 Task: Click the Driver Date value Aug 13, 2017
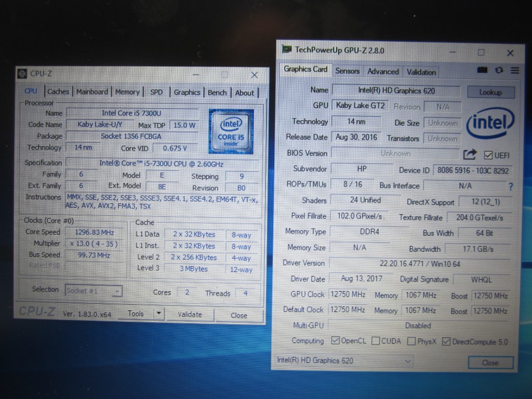pos(362,278)
